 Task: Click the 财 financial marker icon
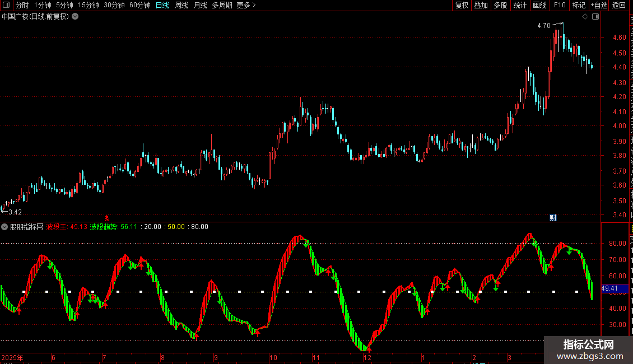(553, 217)
